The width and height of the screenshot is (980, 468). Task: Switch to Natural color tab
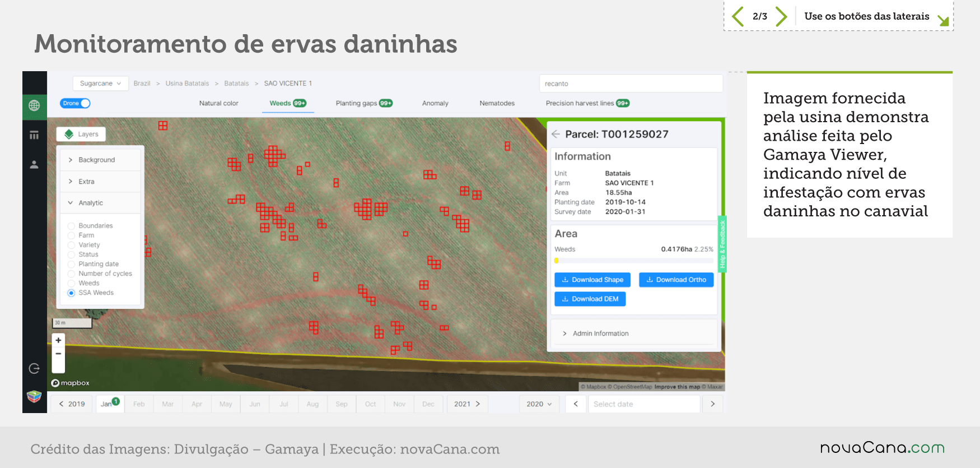coord(219,103)
